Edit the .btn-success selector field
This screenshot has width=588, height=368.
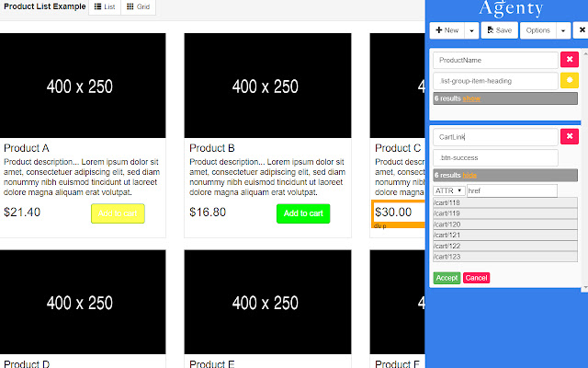[x=495, y=157]
